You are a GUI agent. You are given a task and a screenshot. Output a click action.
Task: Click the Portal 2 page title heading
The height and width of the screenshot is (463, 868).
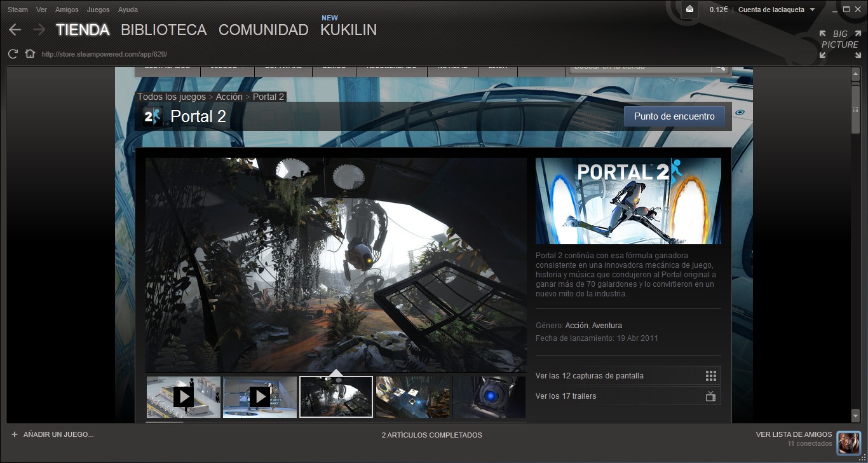point(198,116)
